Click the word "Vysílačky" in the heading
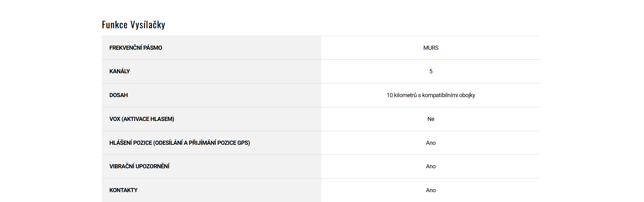The image size is (644, 202). (148, 25)
